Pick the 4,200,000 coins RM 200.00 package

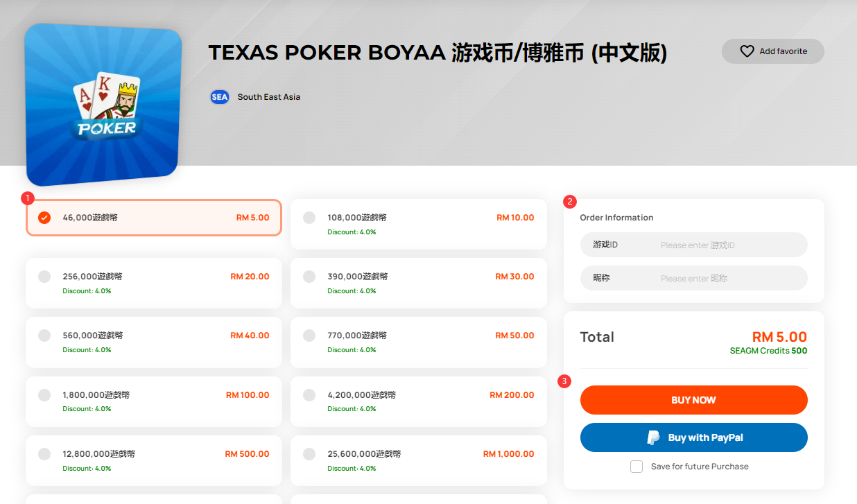tap(419, 401)
